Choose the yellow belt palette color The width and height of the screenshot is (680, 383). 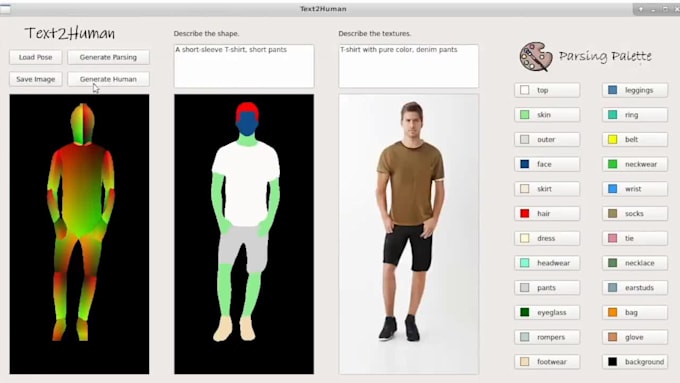[x=612, y=139]
